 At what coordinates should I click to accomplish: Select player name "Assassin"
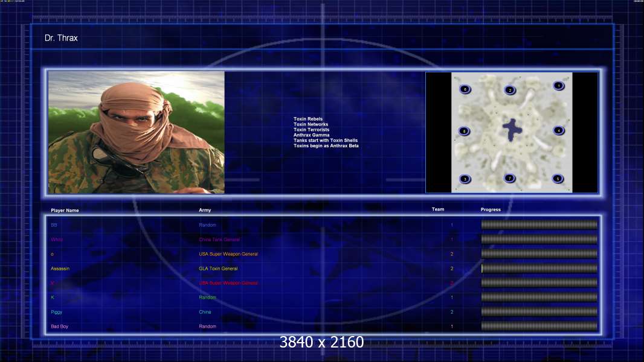(x=60, y=268)
